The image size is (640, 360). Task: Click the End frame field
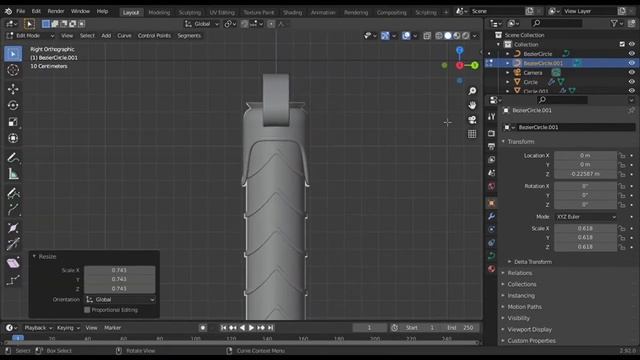click(460, 328)
